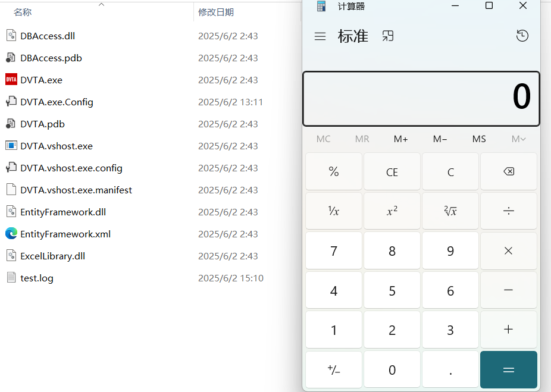Click the reciprocal 1/x key
The width and height of the screenshot is (551, 392).
click(334, 211)
